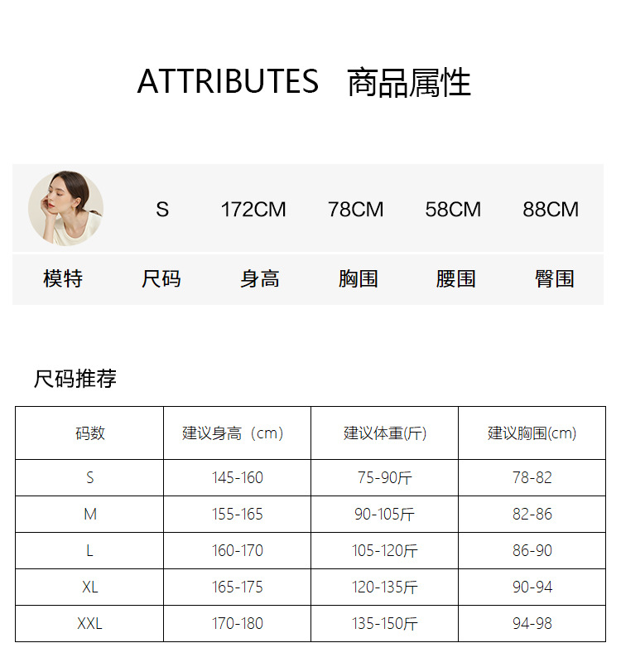Click the 94-98 bust range cell
The image size is (621, 672).
click(x=532, y=624)
